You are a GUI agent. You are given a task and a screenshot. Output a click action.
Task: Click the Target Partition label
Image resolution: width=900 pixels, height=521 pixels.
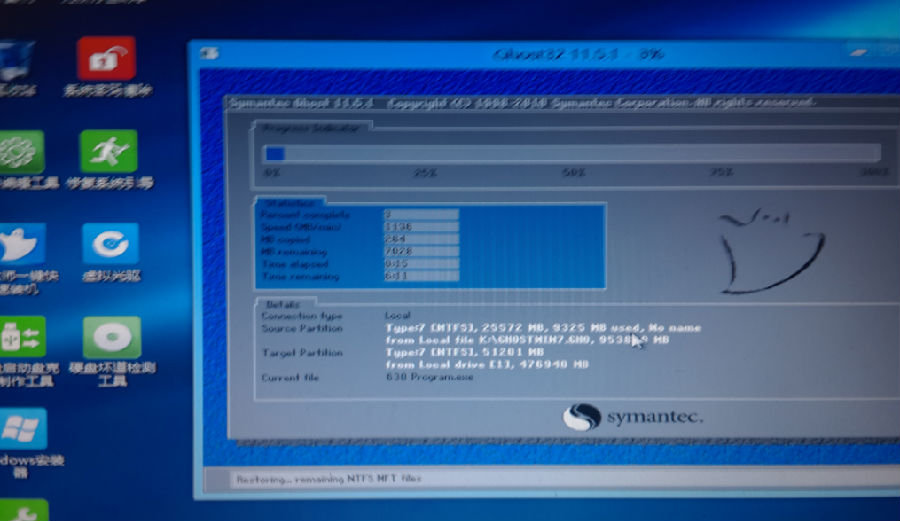[302, 352]
